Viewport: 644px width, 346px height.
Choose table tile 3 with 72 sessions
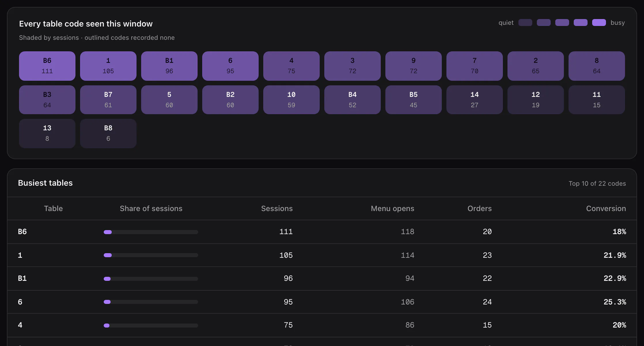(353, 66)
